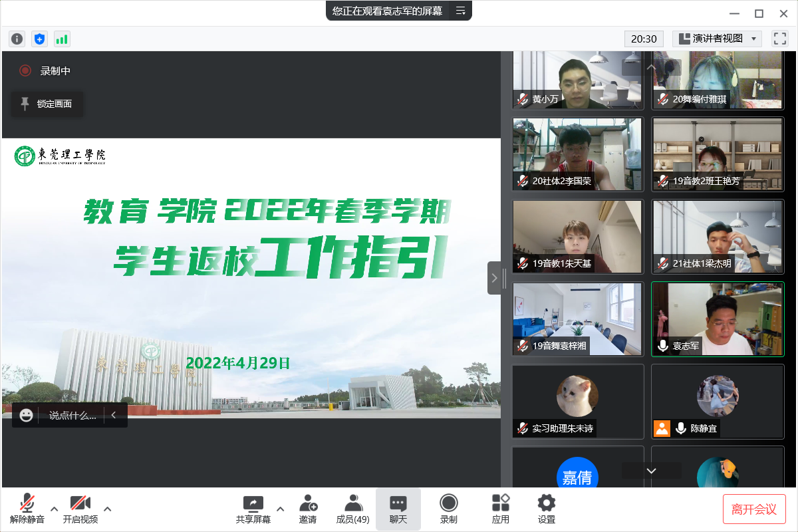Open 成员(49) members list

pos(352,509)
